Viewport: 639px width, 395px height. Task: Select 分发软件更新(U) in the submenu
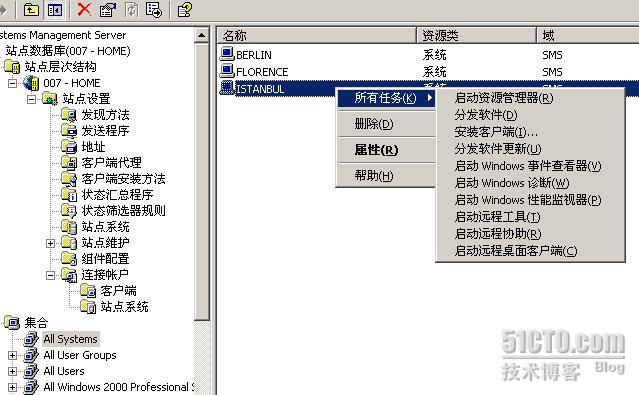(530, 149)
